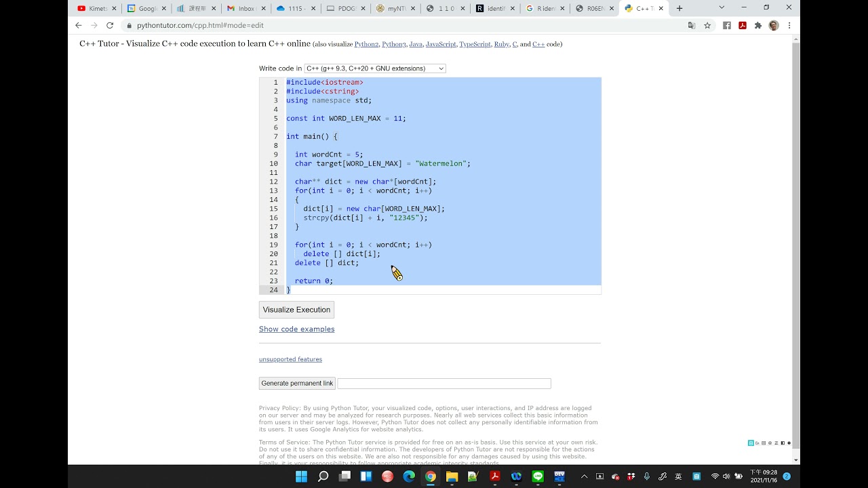Bookmark this page with the star
The height and width of the screenshot is (488, 868).
(707, 25)
